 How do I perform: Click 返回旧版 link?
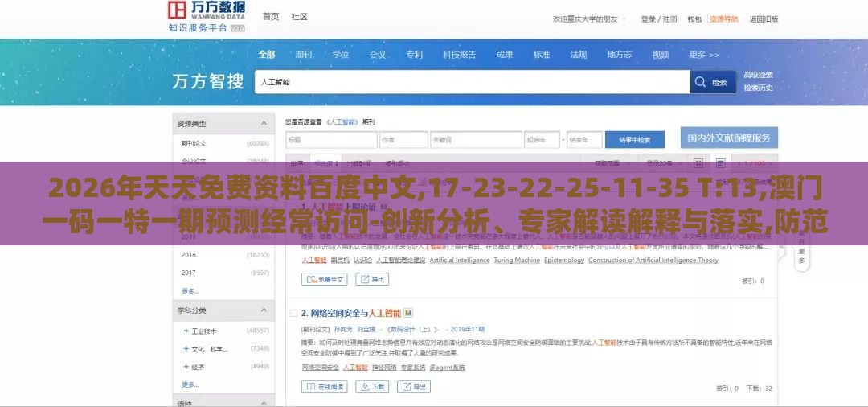click(764, 18)
